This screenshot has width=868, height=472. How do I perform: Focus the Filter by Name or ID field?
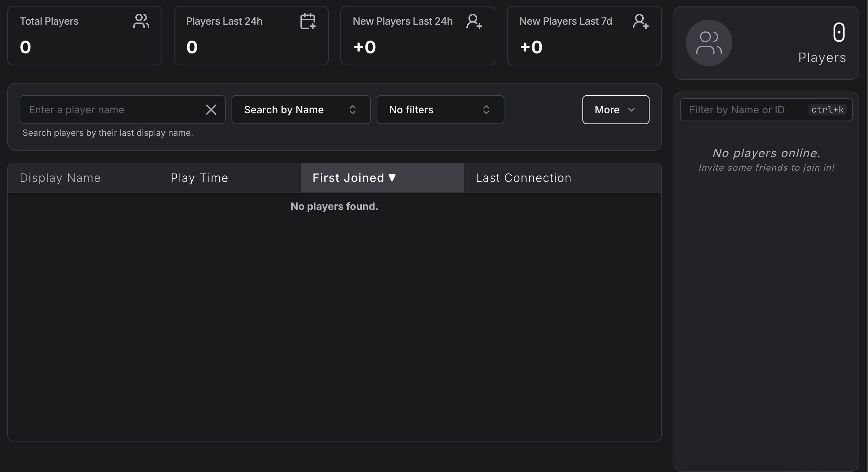click(x=766, y=110)
